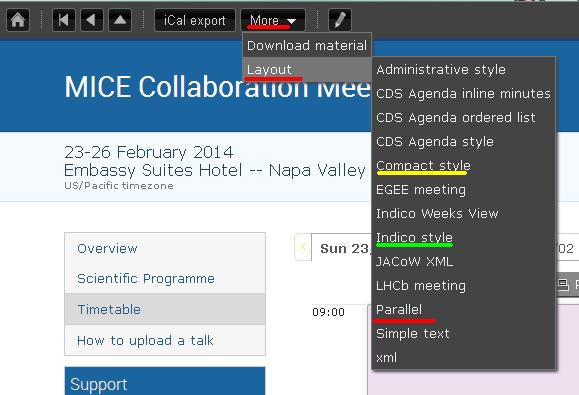Click the Support section header
This screenshot has height=395, width=579.
(x=165, y=381)
